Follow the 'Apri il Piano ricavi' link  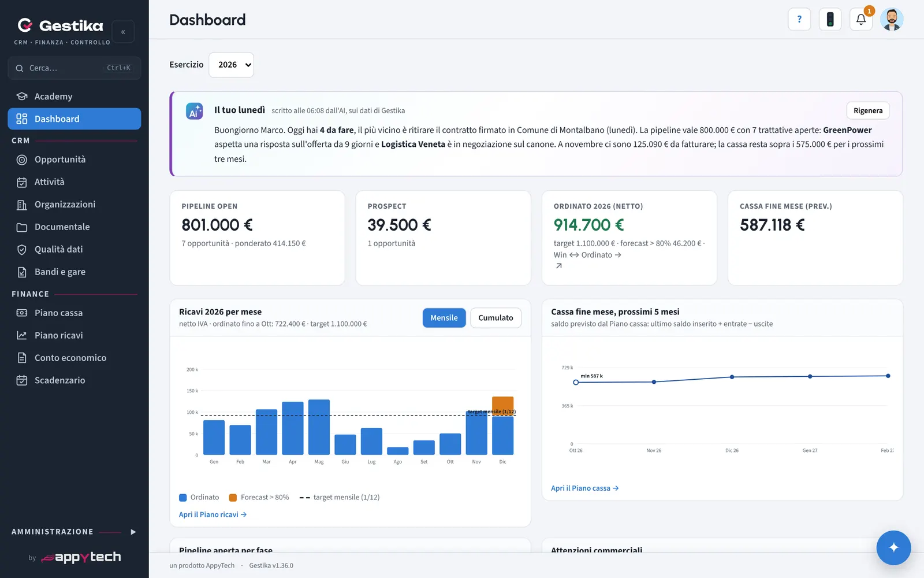213,514
